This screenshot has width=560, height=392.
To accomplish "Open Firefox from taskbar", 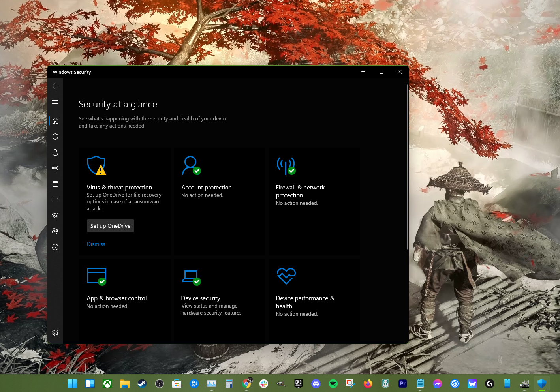I will point(368,383).
